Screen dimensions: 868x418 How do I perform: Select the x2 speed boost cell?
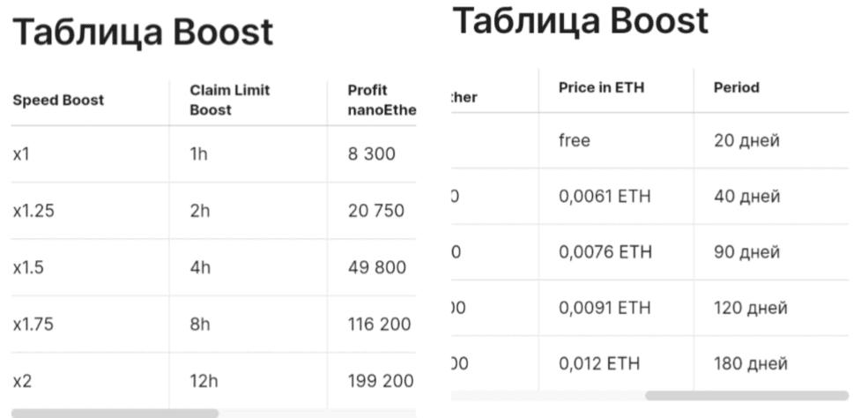(x=22, y=381)
